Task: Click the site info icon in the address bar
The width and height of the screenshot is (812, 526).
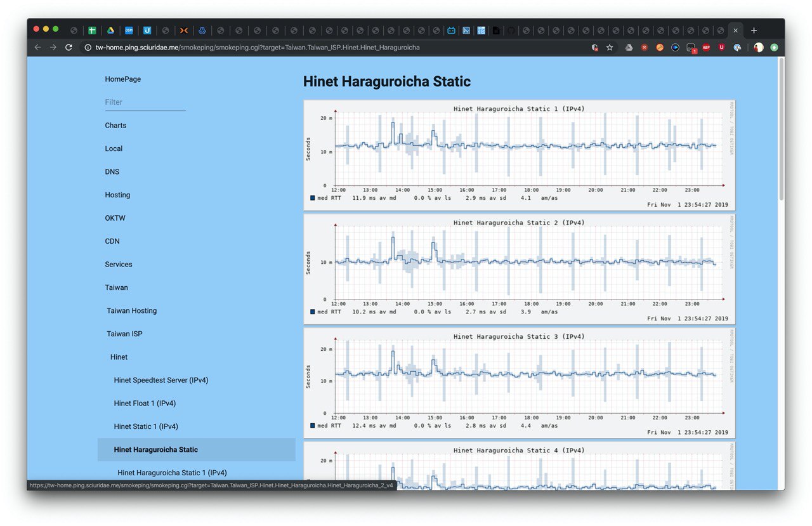Action: pyautogui.click(x=88, y=47)
